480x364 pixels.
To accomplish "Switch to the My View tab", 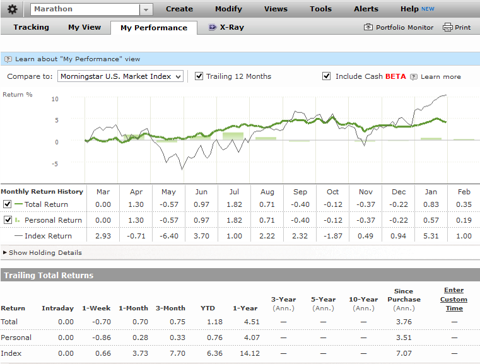I will tap(84, 27).
